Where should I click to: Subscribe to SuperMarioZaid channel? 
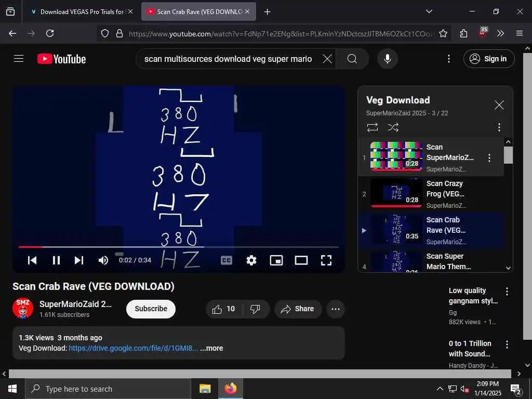151,309
